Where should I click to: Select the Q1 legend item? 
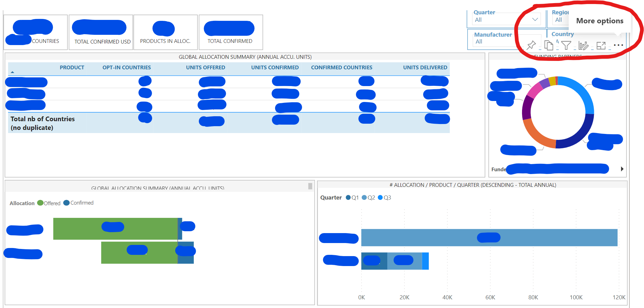click(352, 198)
